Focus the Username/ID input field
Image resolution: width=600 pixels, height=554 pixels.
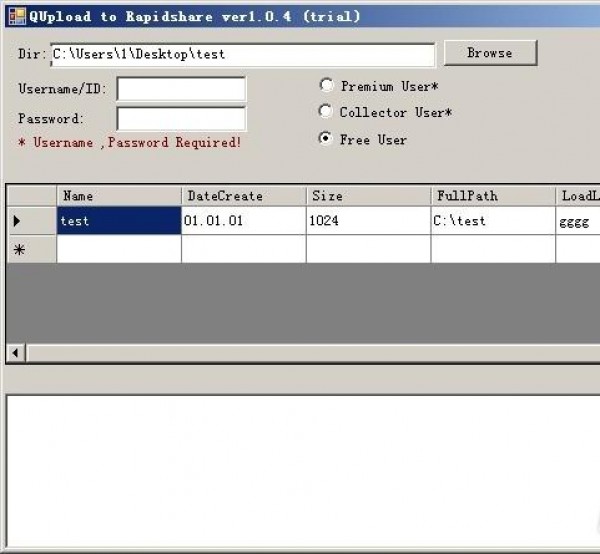tap(181, 89)
